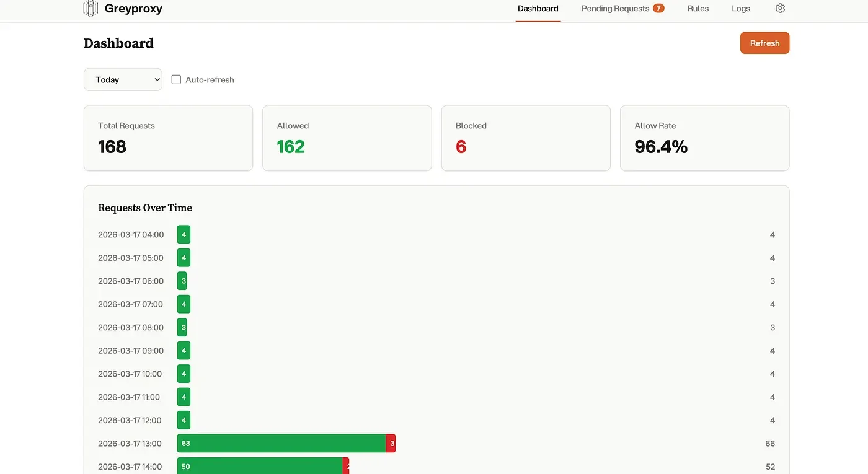868x474 pixels.
Task: Open the Pending Requests tab
Action: click(615, 9)
